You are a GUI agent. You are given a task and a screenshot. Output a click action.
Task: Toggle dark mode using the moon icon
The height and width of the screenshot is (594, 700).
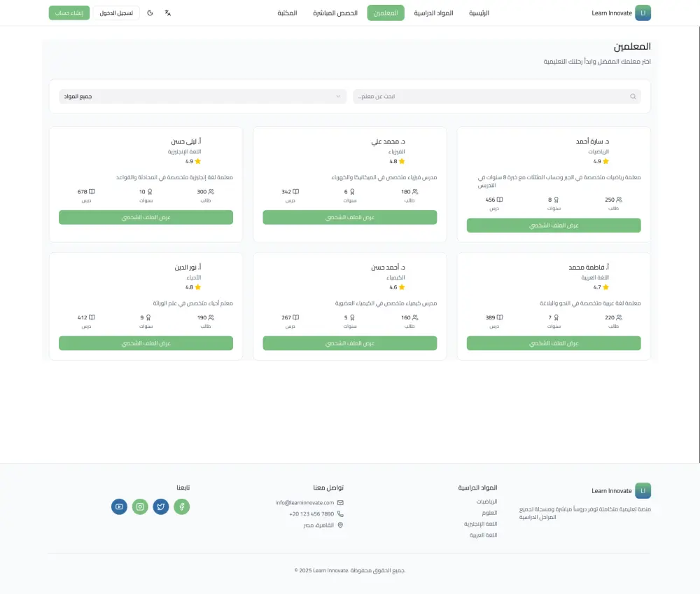[150, 13]
